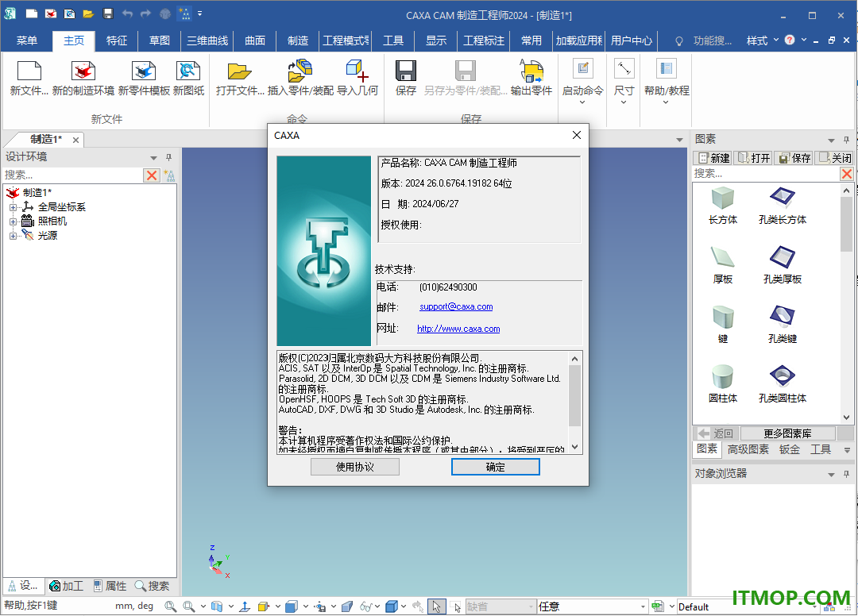Click the 使用协议 button in the dialog

click(354, 467)
